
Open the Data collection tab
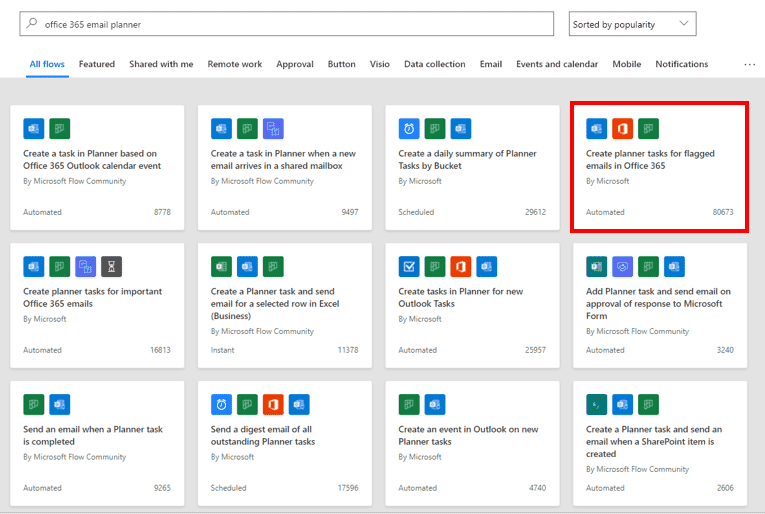(435, 64)
